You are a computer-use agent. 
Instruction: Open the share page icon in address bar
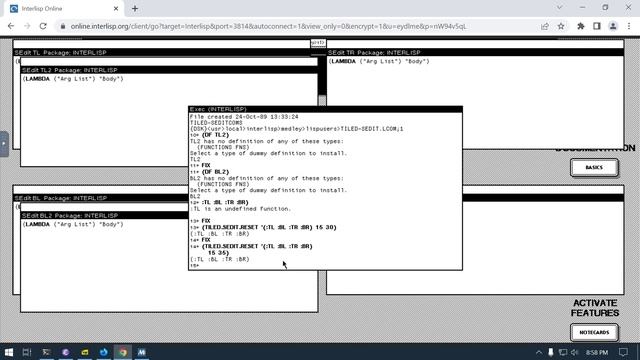544,26
